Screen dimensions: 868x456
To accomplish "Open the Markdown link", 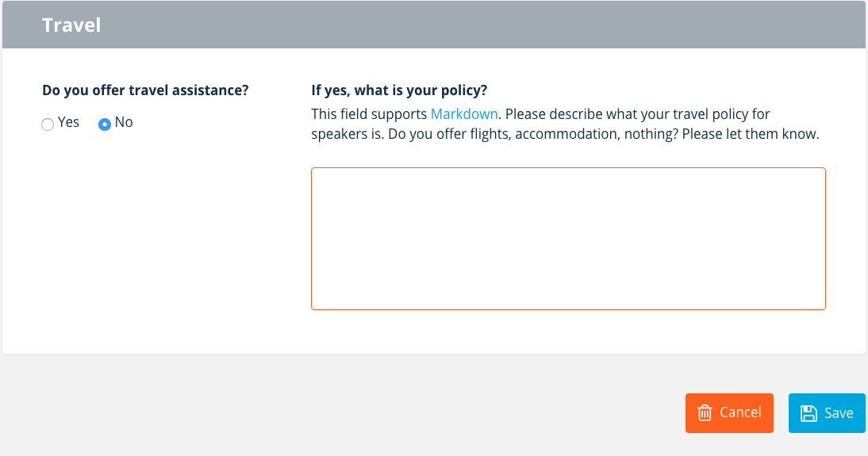I will [x=464, y=114].
